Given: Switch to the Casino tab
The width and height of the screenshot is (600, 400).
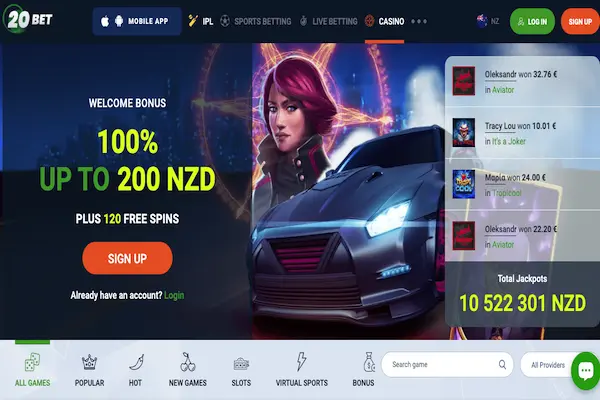Looking at the screenshot, I should click(384, 21).
